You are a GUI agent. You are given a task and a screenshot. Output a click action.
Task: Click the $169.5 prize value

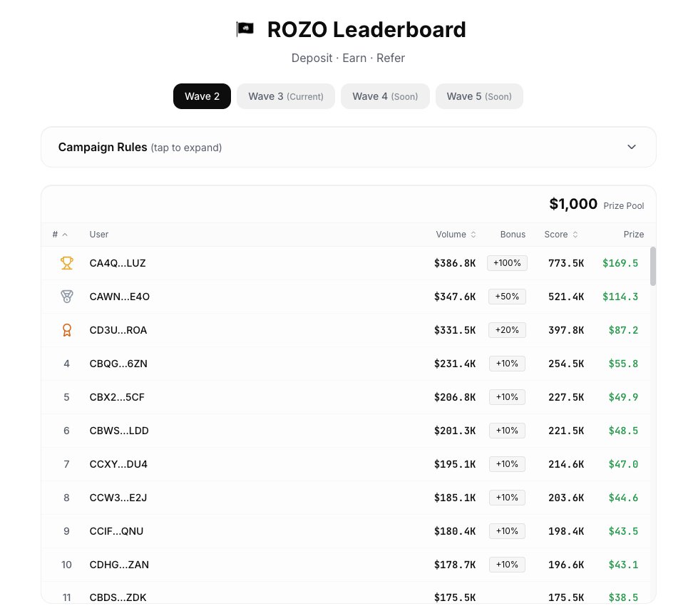click(620, 263)
